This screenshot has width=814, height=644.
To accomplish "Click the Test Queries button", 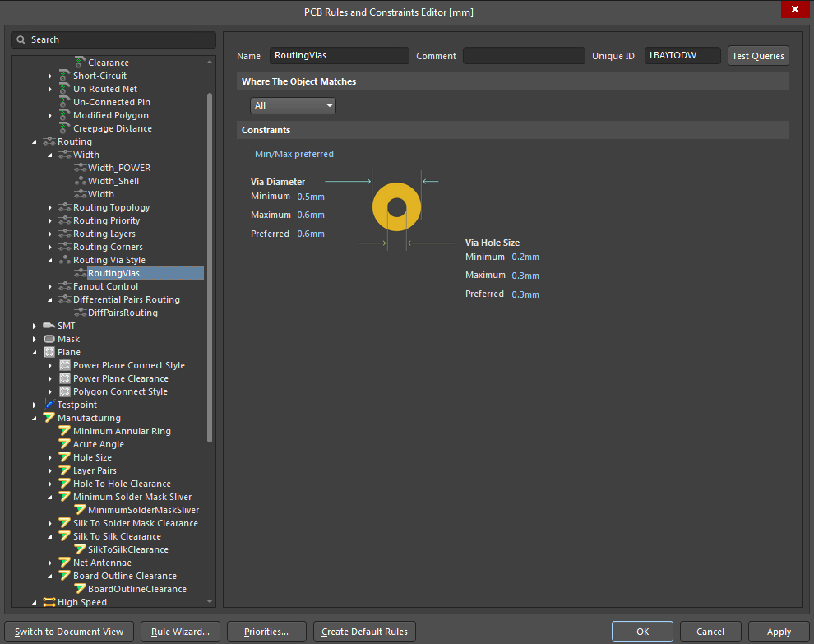I will [x=757, y=56].
